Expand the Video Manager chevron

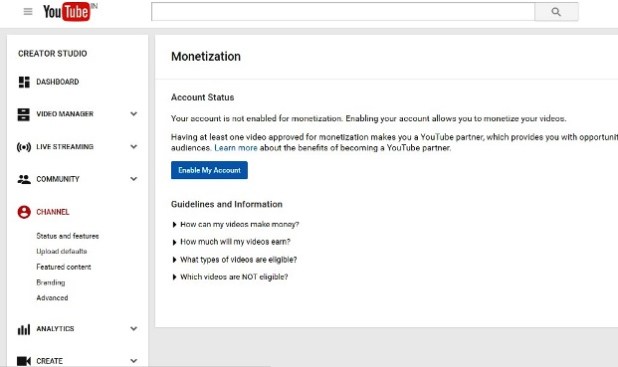click(134, 114)
